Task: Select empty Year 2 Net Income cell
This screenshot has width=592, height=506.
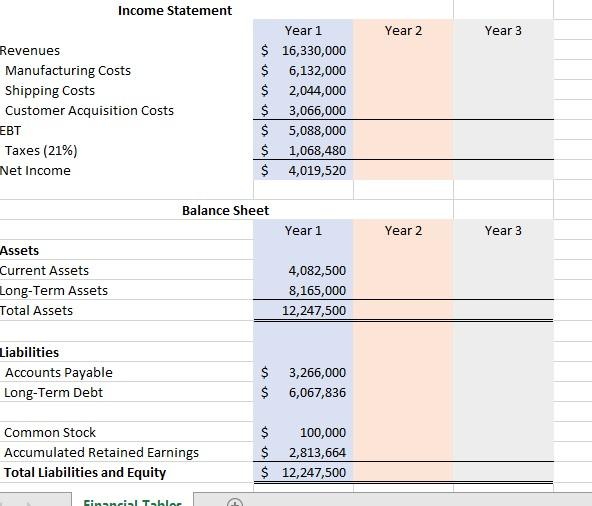Action: (x=403, y=171)
